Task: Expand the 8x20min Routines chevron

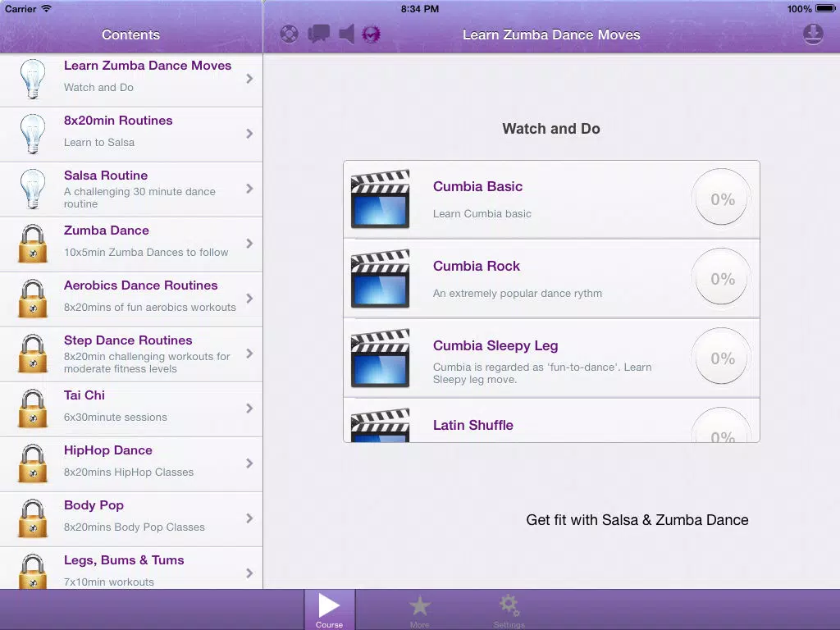Action: 249,134
